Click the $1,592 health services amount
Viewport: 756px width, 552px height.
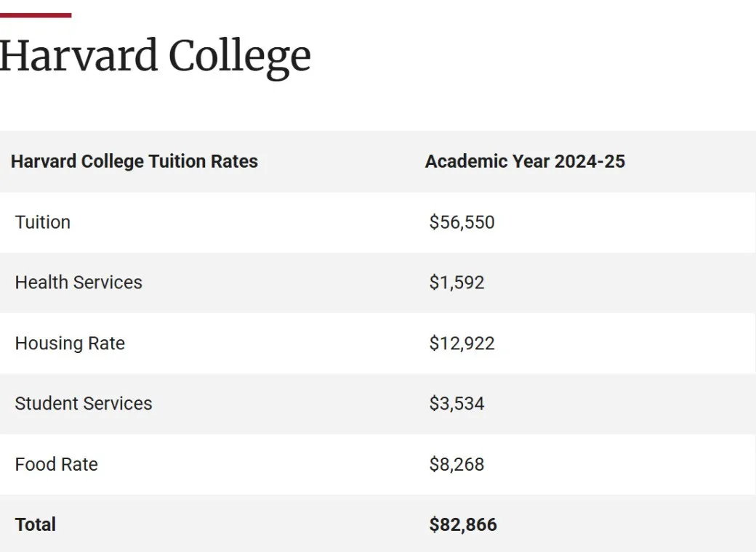pos(457,283)
